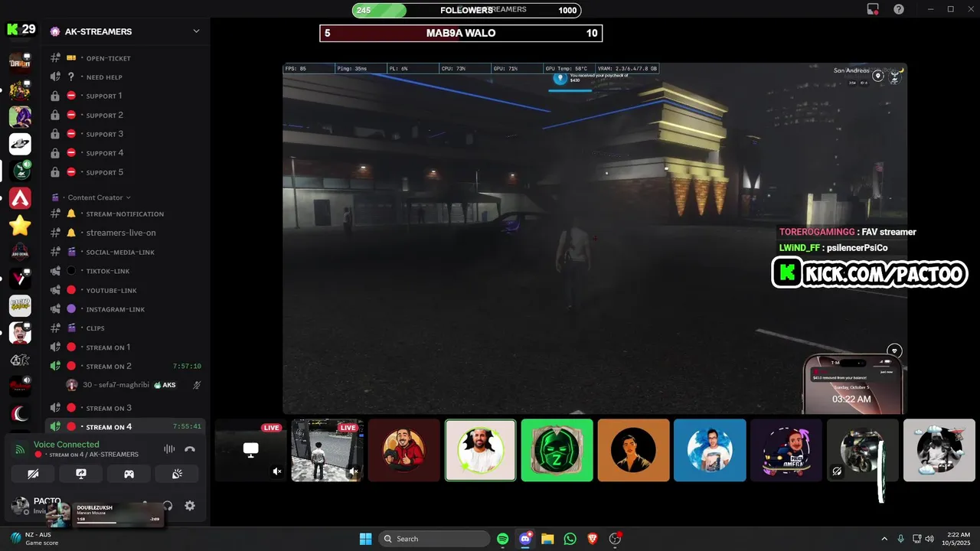
Task: Seek on DOUBLEZUKSH song progress bar
Action: pos(118,523)
